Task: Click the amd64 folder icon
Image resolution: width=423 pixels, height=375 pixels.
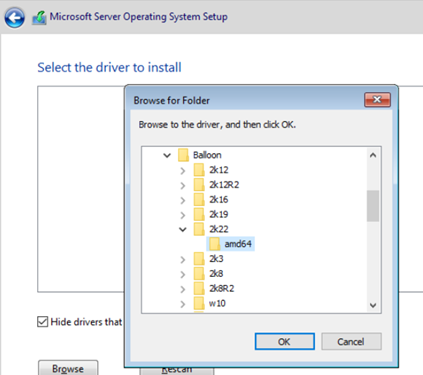Action: (214, 244)
